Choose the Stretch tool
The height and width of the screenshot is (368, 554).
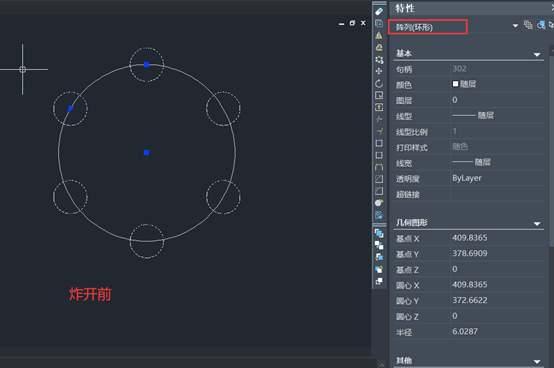379,107
